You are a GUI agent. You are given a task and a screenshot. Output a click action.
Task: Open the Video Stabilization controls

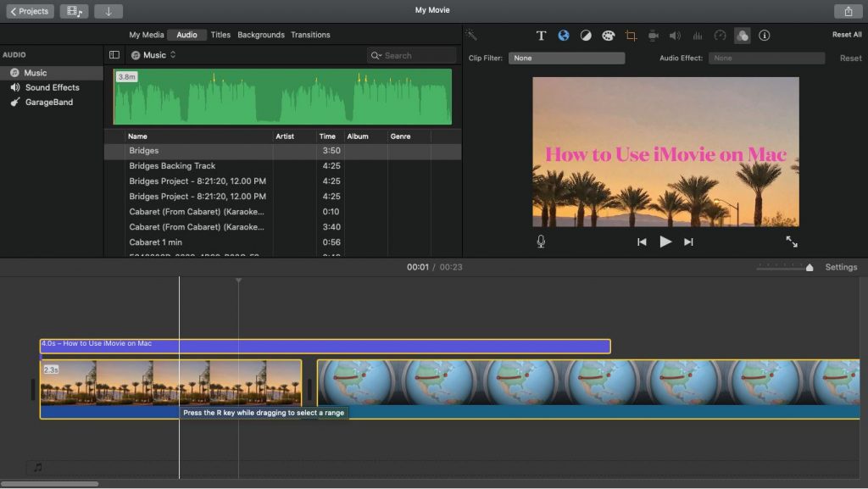654,36
